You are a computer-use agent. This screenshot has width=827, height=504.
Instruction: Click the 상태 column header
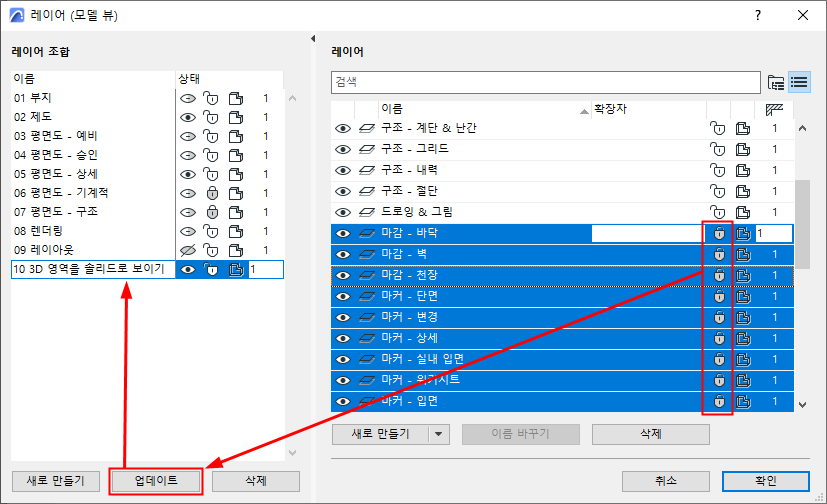[x=229, y=79]
